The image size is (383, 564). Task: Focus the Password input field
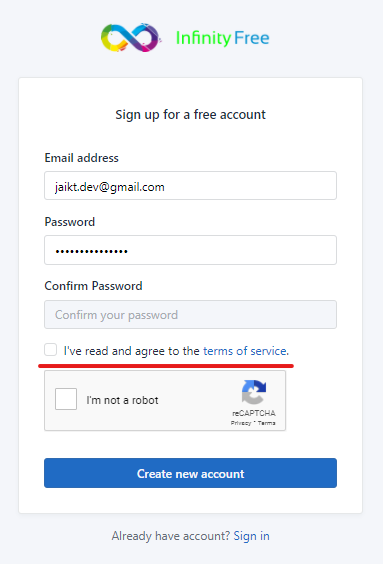click(191, 250)
